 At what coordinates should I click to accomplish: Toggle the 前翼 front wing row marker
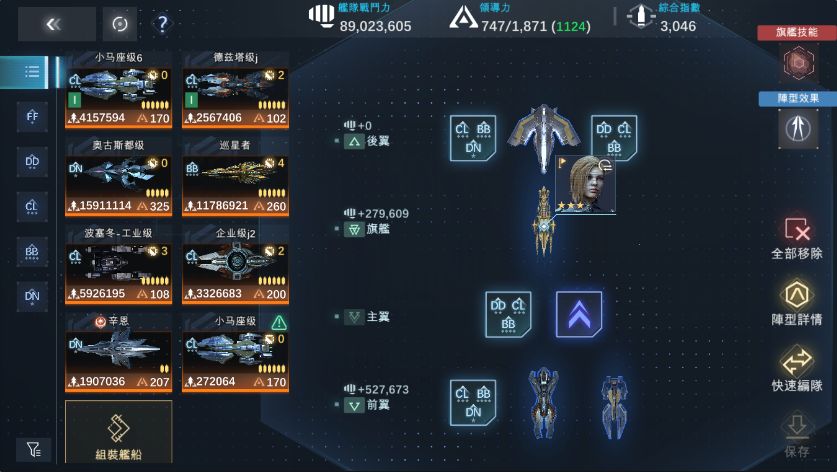click(x=354, y=405)
